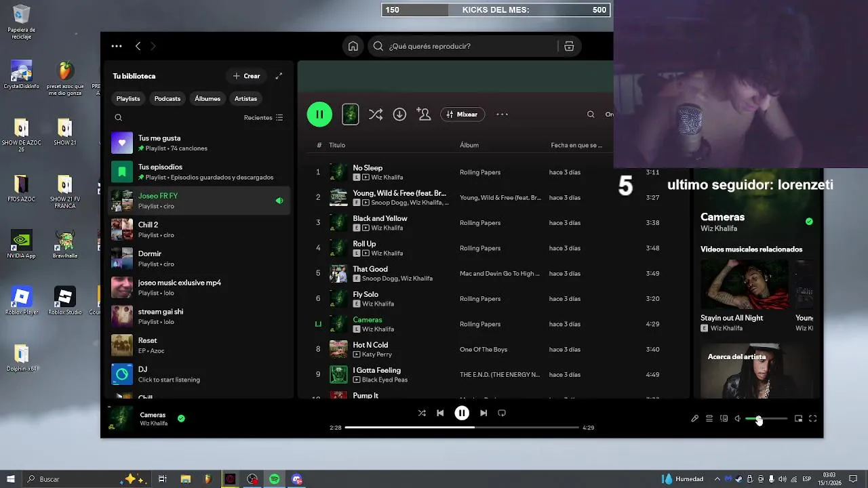Open Spotify Home
This screenshot has width=868, height=488.
[353, 46]
